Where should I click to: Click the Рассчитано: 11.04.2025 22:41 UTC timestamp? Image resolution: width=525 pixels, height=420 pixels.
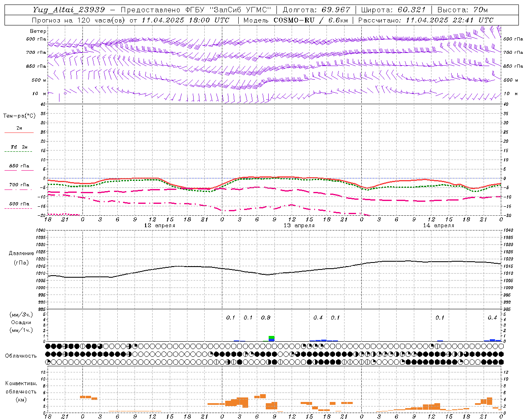(x=426, y=20)
